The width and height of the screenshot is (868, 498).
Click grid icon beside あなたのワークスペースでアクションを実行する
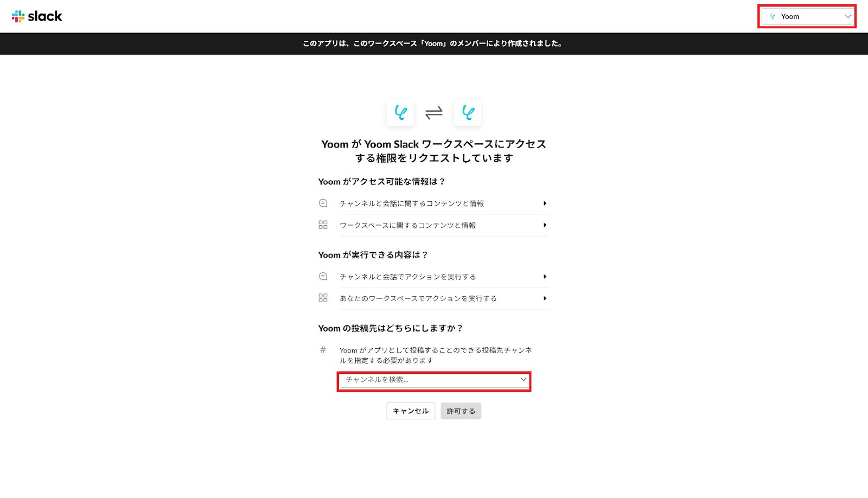click(323, 298)
